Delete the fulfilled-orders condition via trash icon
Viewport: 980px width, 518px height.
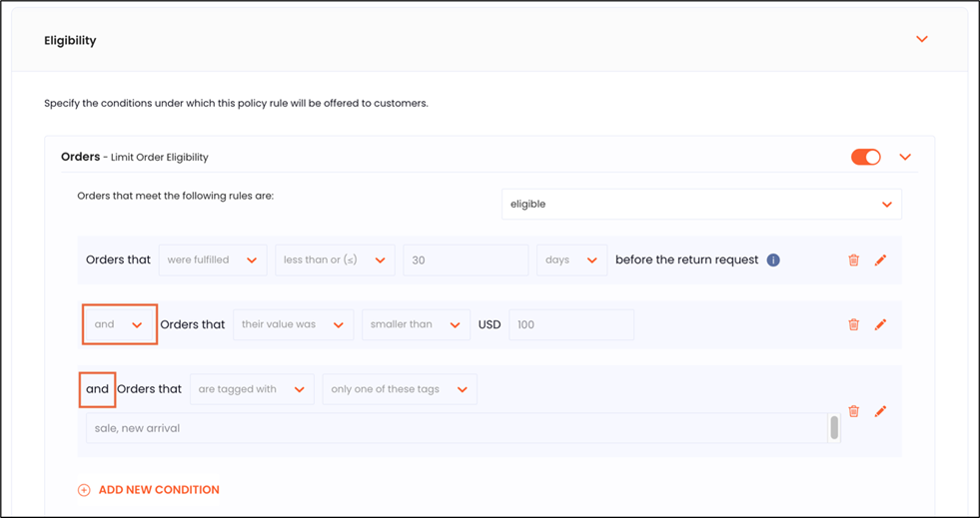click(x=853, y=260)
